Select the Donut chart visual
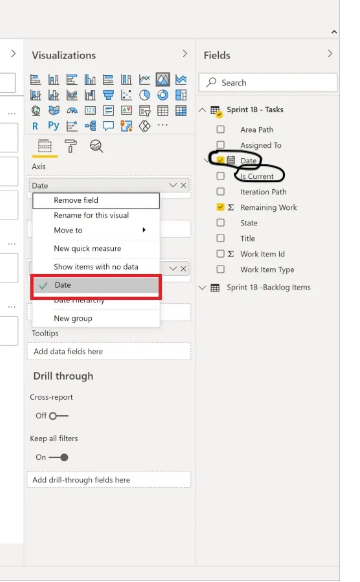360x582 pixels. click(x=163, y=95)
